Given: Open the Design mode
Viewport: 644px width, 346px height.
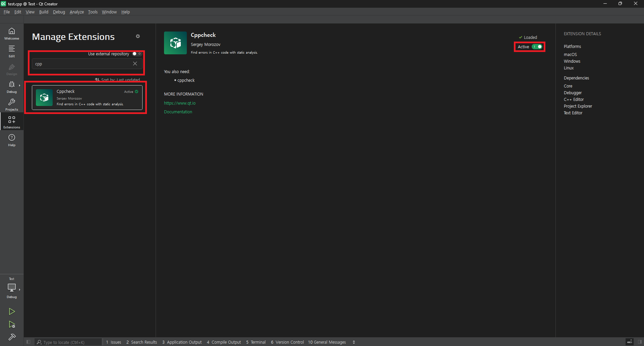Looking at the screenshot, I should [12, 69].
